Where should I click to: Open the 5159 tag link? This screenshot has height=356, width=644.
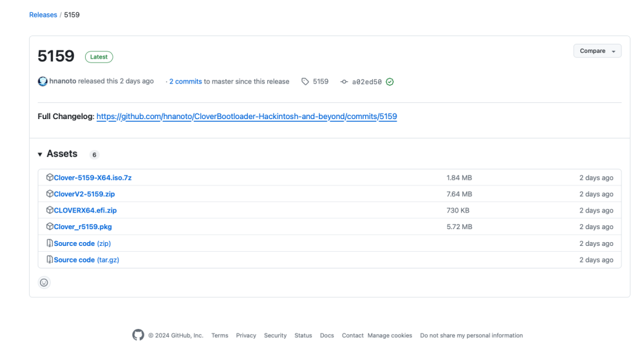[x=320, y=82]
